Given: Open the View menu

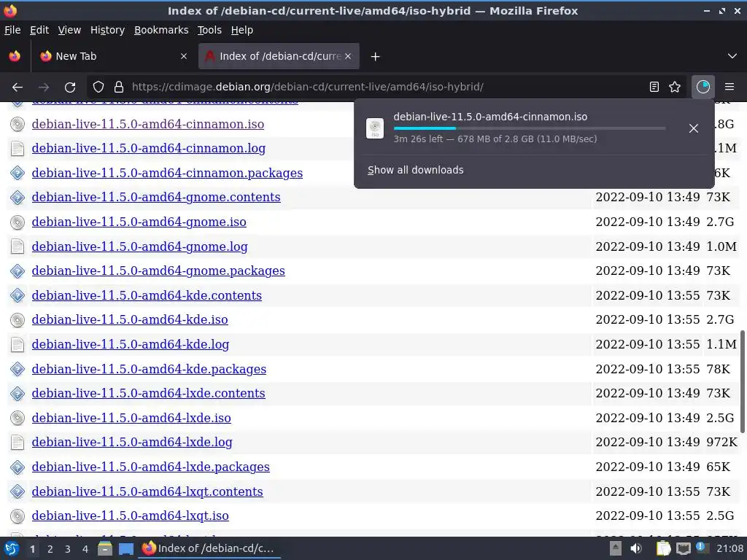Looking at the screenshot, I should coord(69,30).
